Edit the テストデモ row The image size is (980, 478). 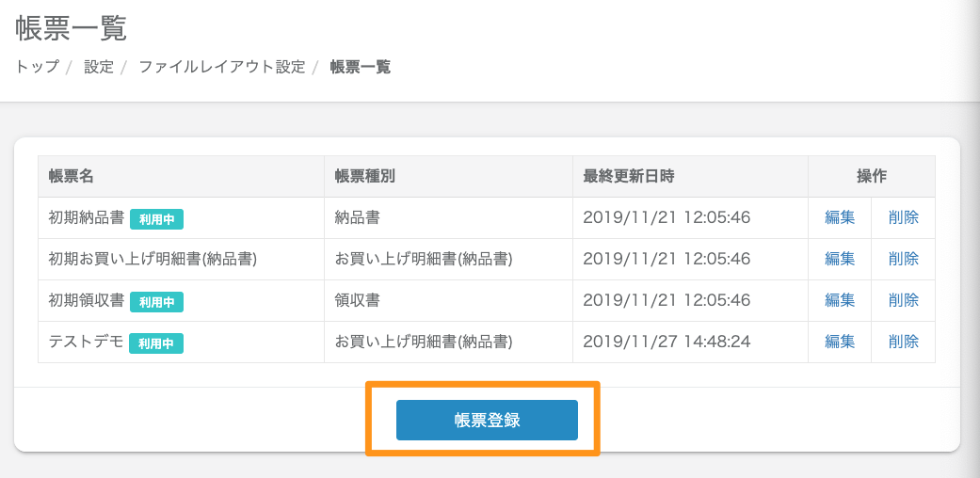tap(840, 342)
